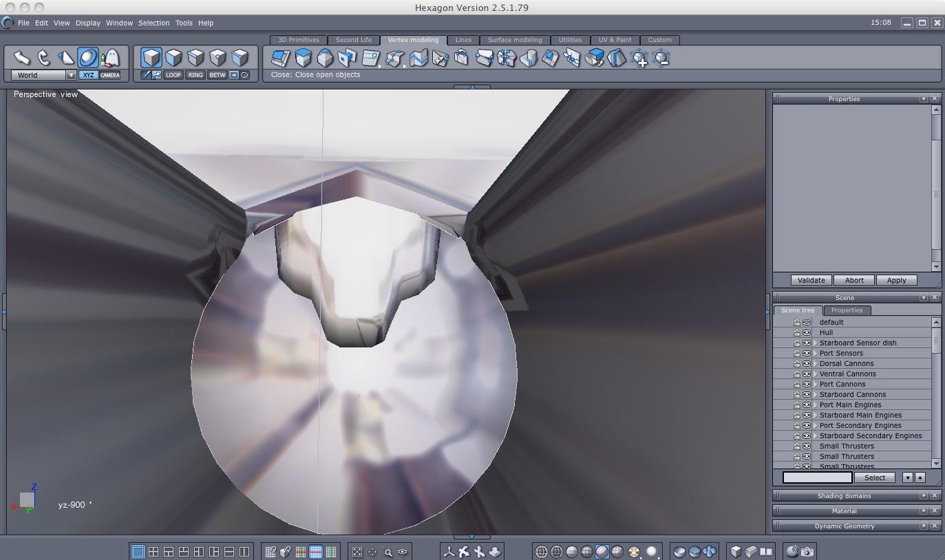The height and width of the screenshot is (560, 945).
Task: Switch to the Scene panel's Properties tab
Action: click(847, 310)
